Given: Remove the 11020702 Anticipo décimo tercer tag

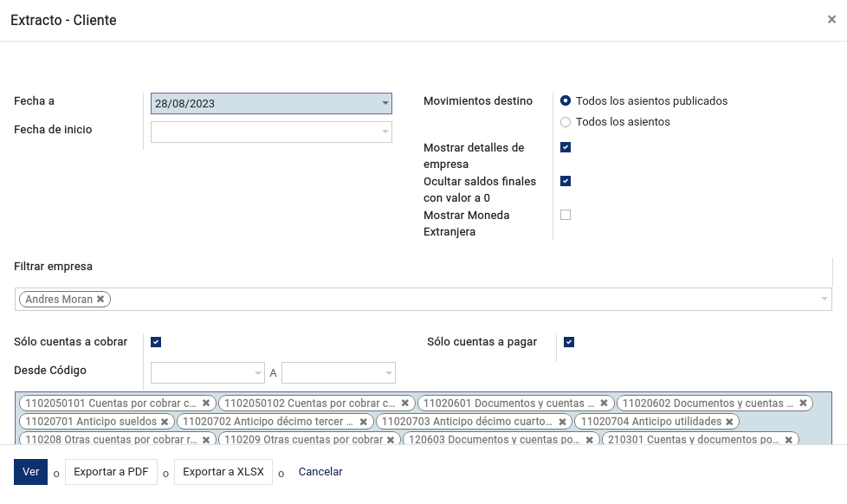Looking at the screenshot, I should coord(364,422).
